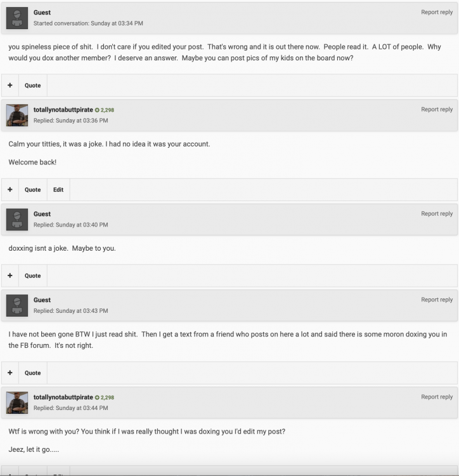Viewport: 459px width, 476px height.
Task: Click Guest avatar icon on the 03:43 PM reply
Action: point(17,305)
